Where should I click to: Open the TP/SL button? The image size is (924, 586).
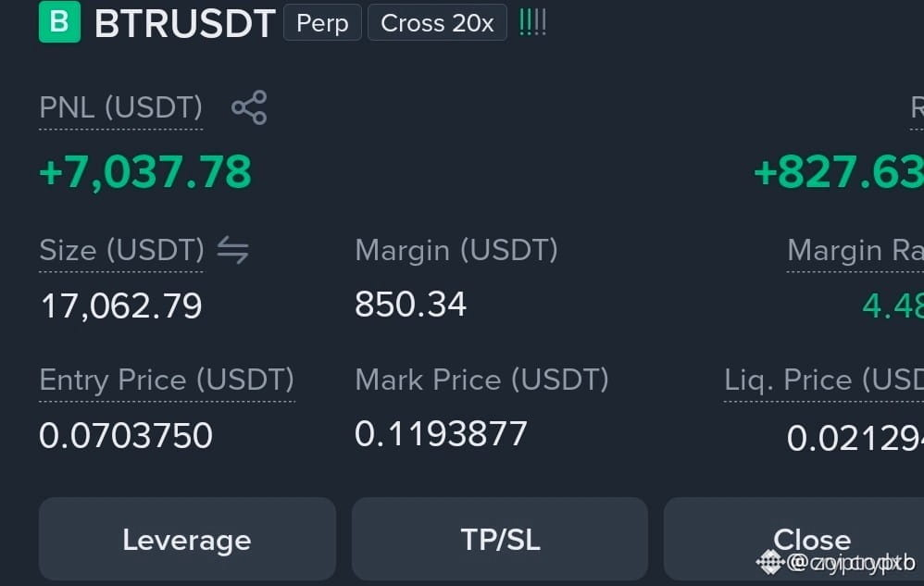pos(500,539)
